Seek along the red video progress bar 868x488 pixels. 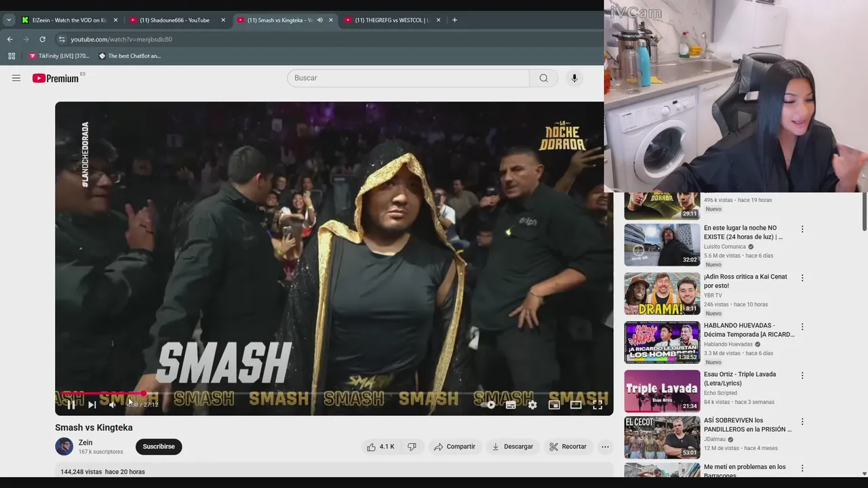(x=334, y=393)
